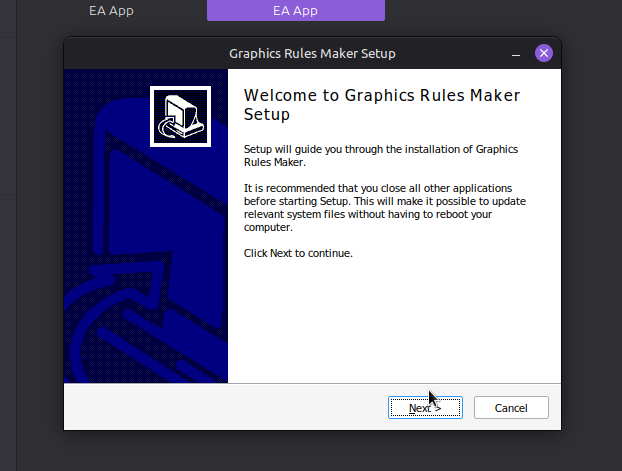Close the setup window with purple X
This screenshot has height=471, width=622.
tap(543, 53)
